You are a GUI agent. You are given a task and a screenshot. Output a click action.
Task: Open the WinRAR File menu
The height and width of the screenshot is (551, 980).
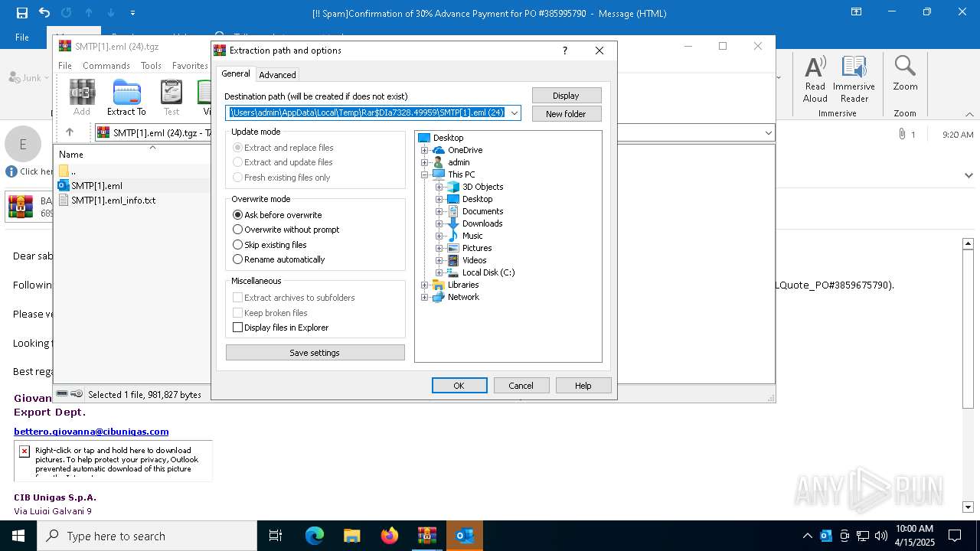65,66
